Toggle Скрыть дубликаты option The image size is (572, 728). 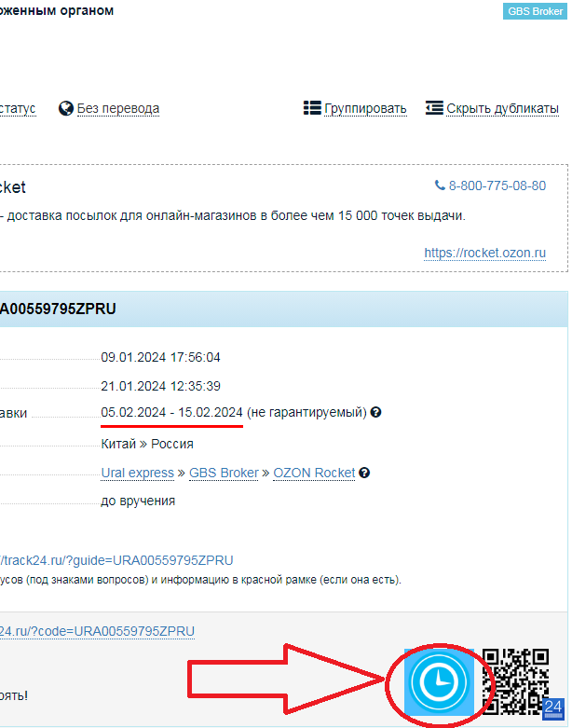tap(502, 109)
